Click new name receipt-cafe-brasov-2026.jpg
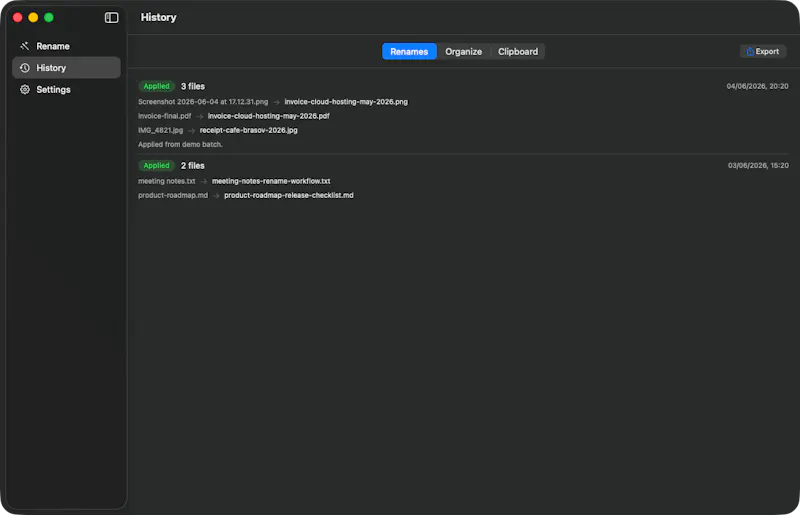The image size is (800, 515). pos(248,130)
